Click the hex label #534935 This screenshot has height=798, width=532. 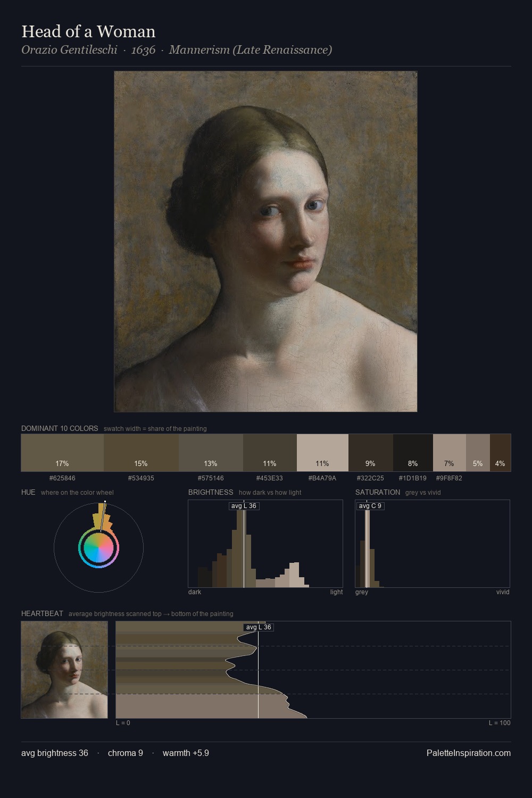[x=141, y=478]
